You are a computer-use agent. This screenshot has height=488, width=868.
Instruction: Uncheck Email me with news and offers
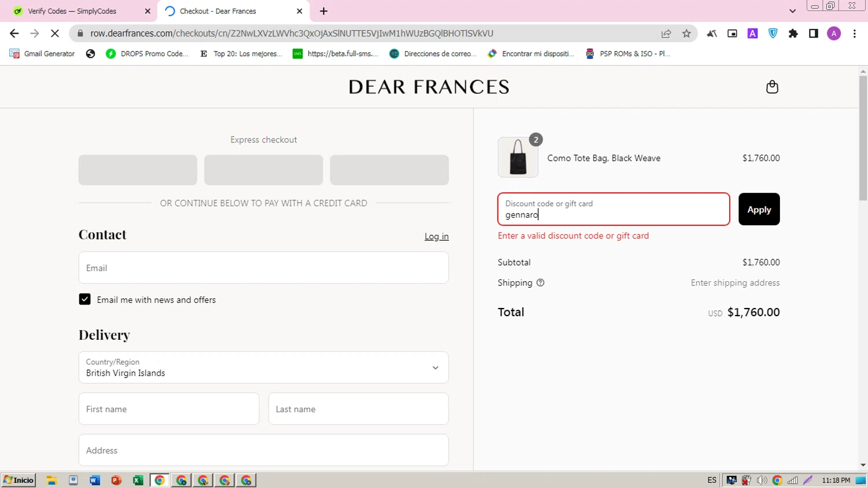point(84,299)
